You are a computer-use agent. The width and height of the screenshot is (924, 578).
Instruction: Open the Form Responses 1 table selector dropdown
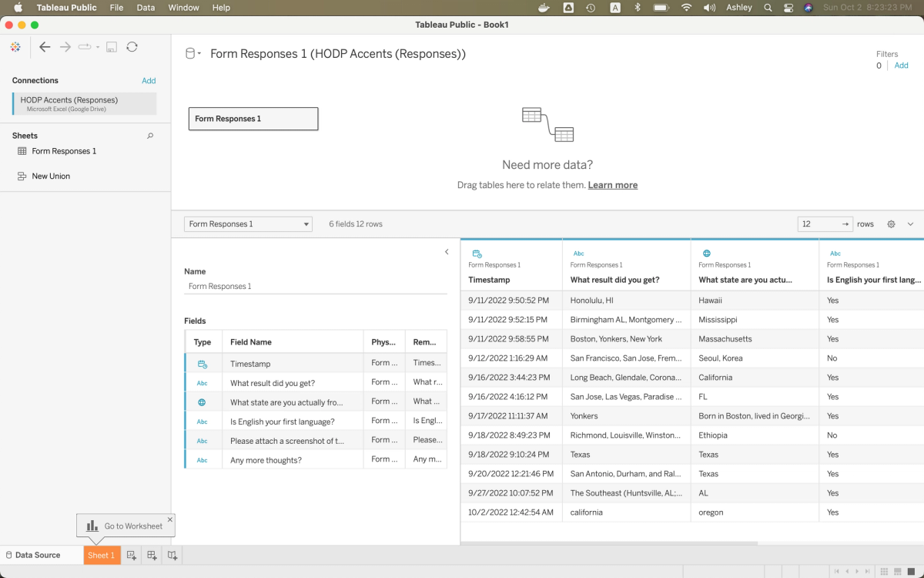248,224
